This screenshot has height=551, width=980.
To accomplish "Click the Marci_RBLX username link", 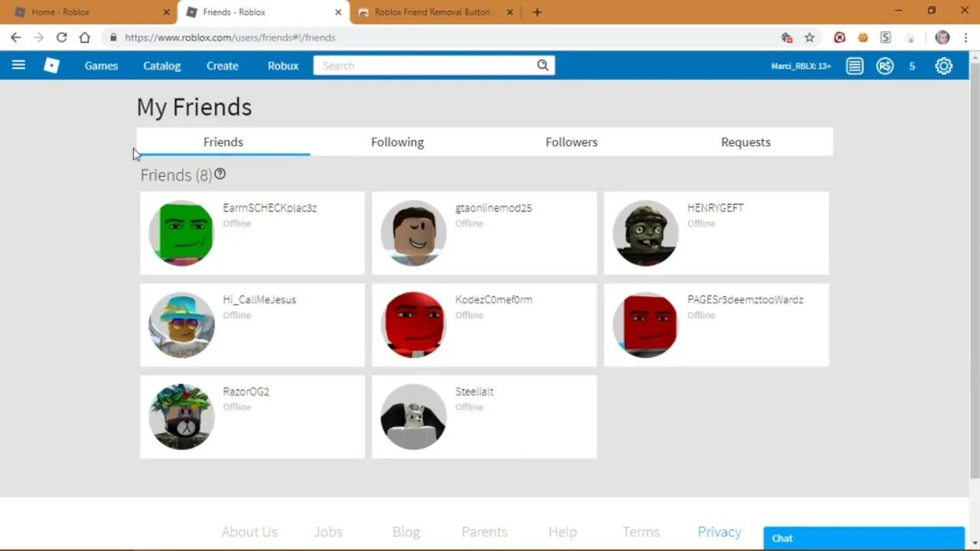I will click(x=801, y=66).
